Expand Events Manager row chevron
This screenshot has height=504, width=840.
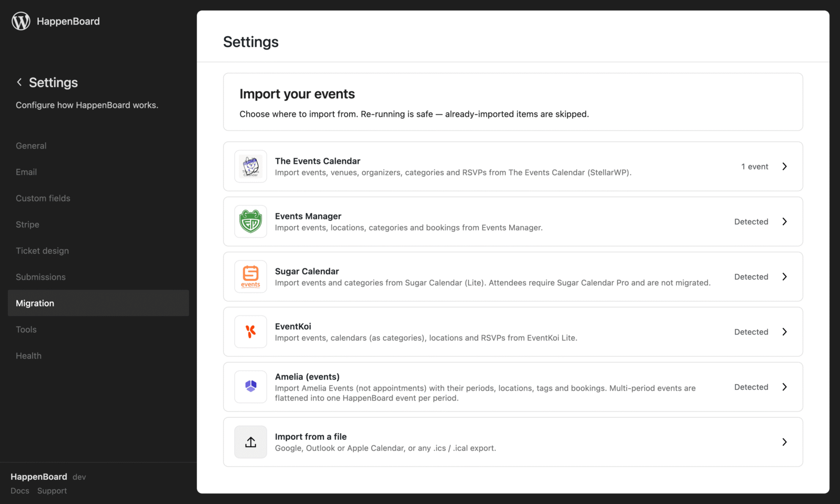(x=784, y=222)
